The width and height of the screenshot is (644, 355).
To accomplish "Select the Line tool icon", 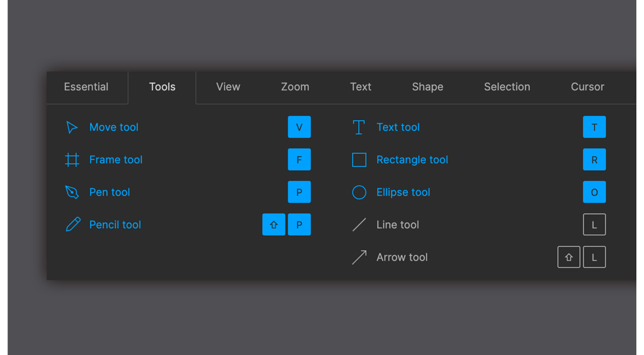I will 359,224.
